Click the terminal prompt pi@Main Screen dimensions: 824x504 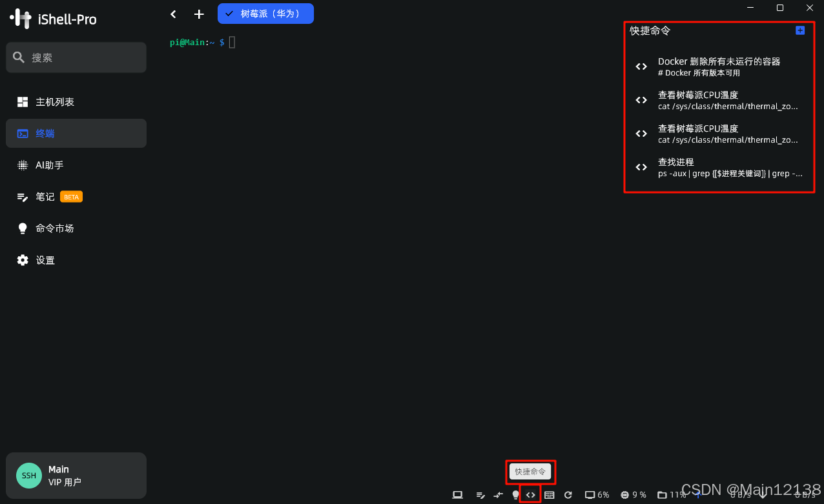point(187,42)
